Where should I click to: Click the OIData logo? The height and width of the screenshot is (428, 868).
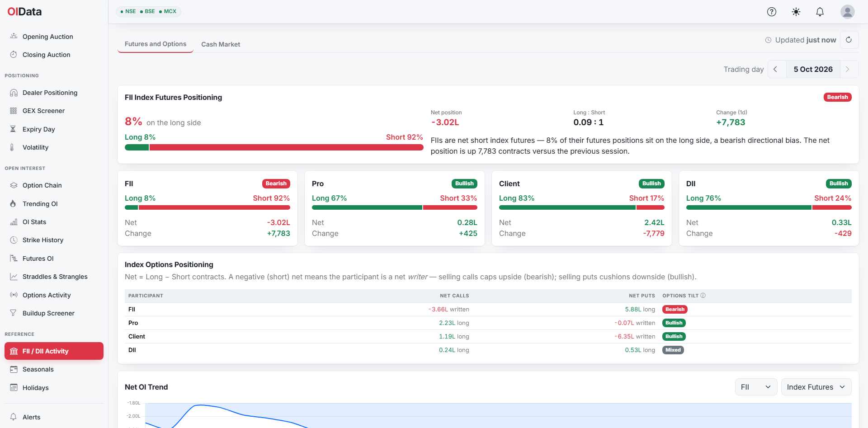24,12
